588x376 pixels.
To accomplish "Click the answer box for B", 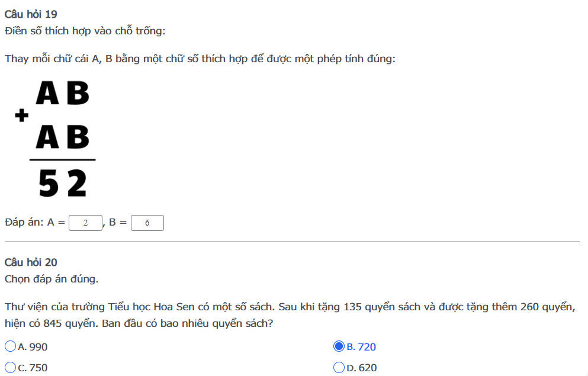I will pos(147,223).
